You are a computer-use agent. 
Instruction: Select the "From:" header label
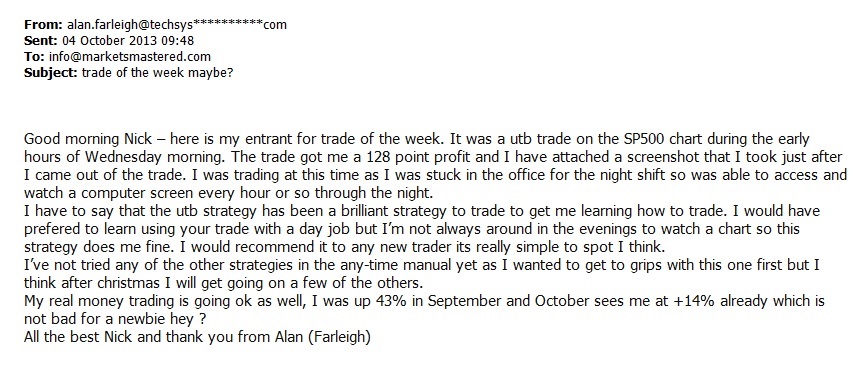tap(44, 25)
